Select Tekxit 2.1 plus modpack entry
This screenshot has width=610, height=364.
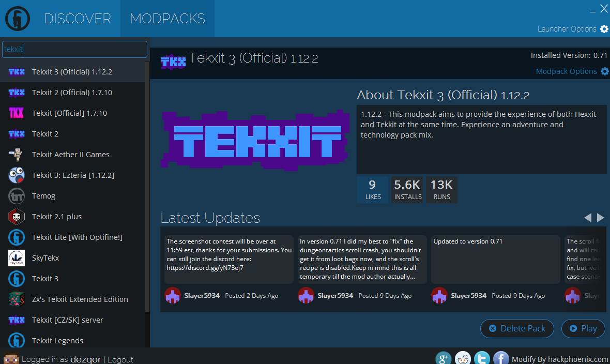[72, 217]
